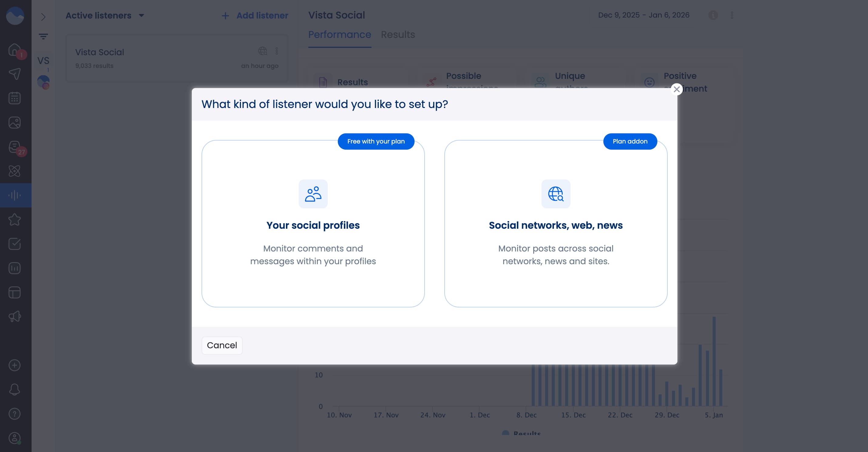Cancel the listener setup dialog
This screenshot has width=868, height=452.
pyautogui.click(x=222, y=345)
